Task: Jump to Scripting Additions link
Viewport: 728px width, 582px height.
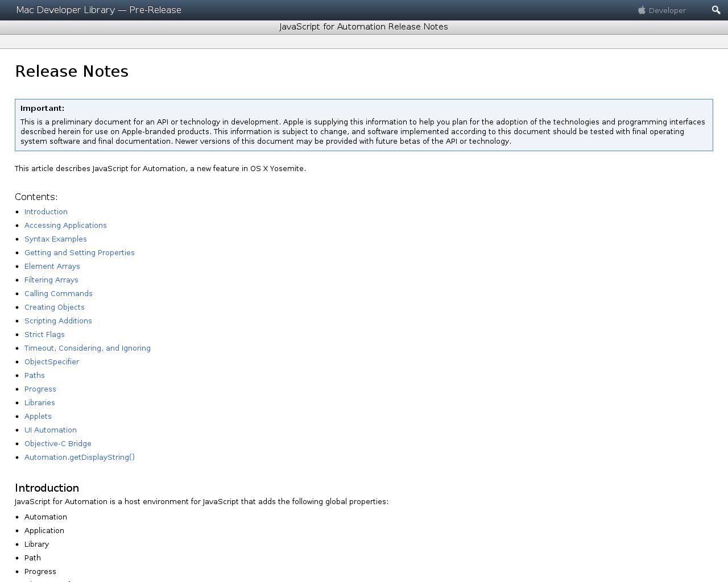Action: point(58,321)
